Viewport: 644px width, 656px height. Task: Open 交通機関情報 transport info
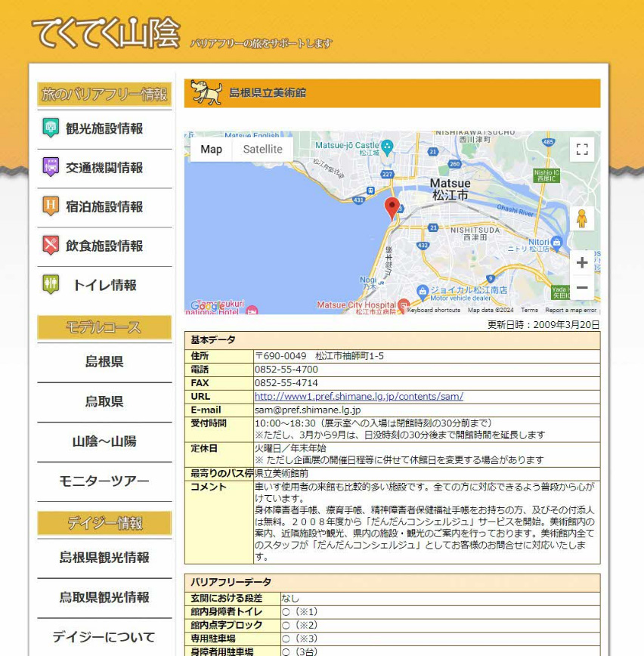click(104, 168)
